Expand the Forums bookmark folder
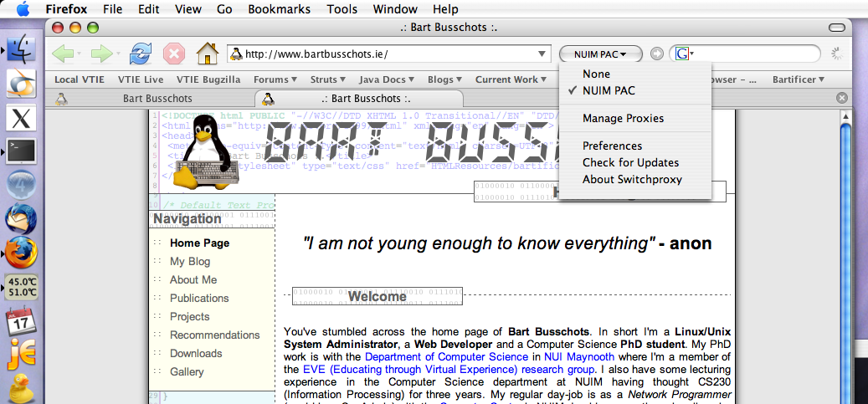Image resolution: width=868 pixels, height=404 pixels. (275, 79)
